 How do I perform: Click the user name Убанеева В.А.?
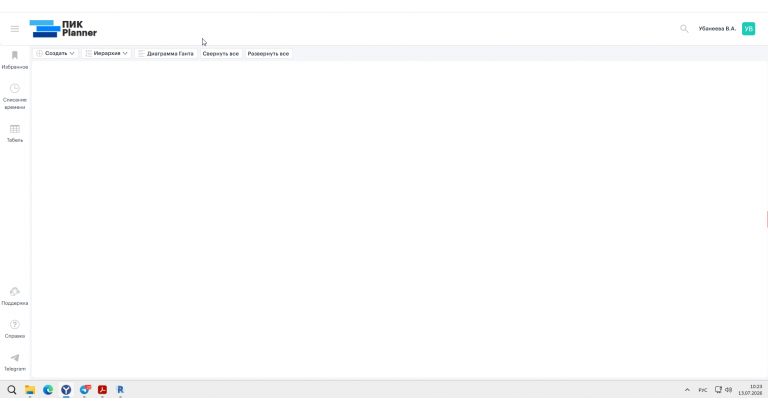717,29
